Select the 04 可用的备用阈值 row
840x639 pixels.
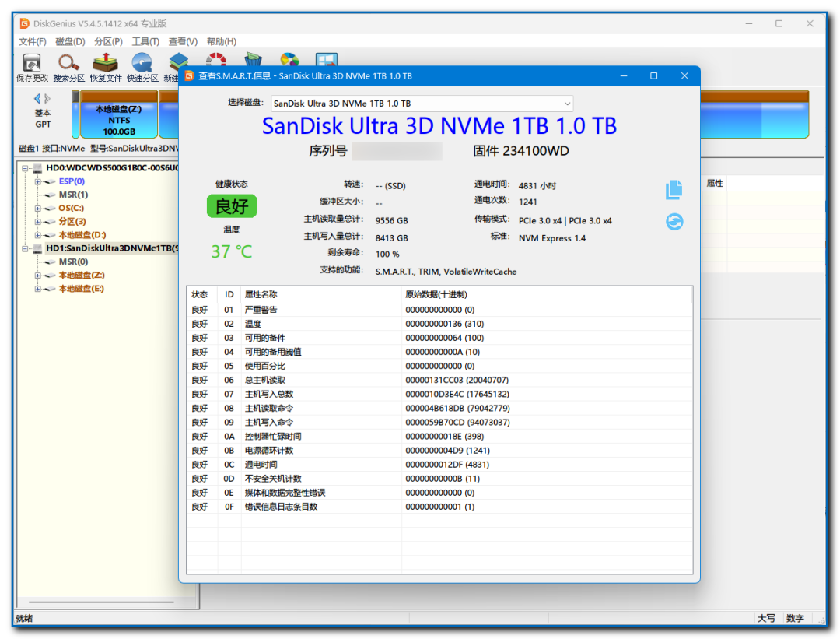(x=439, y=352)
